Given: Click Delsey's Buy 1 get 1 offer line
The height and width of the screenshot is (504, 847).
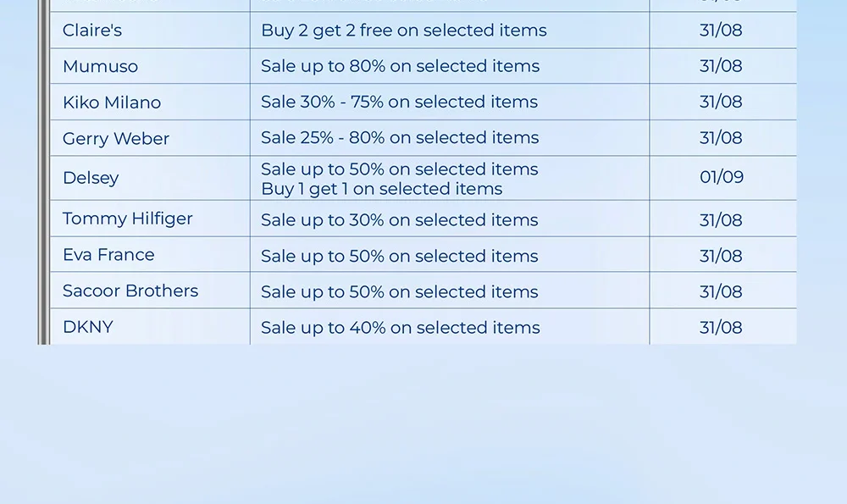Looking at the screenshot, I should (381, 189).
